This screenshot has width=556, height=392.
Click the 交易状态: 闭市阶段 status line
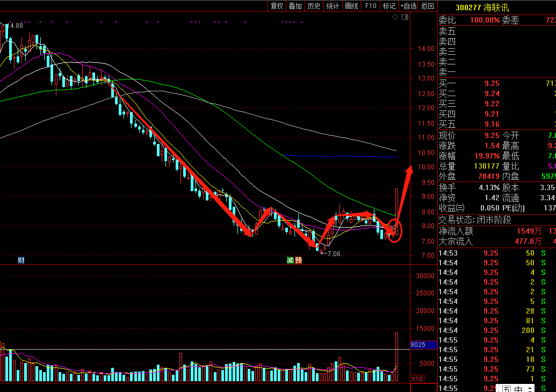[x=475, y=220]
